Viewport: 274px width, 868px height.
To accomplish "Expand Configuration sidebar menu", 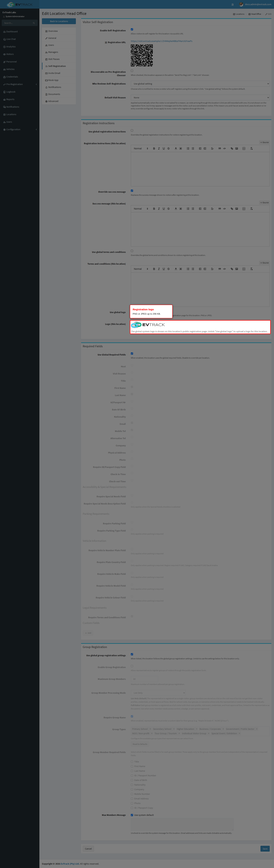I will [x=20, y=129].
